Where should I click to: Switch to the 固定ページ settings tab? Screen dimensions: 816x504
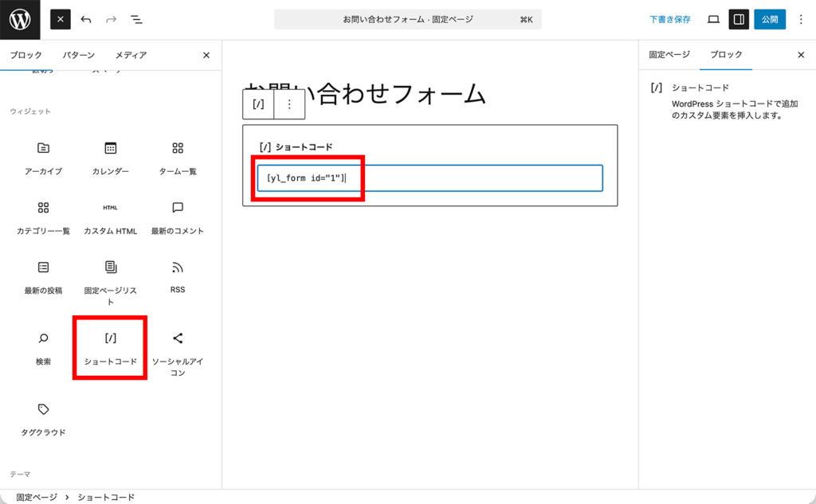668,55
